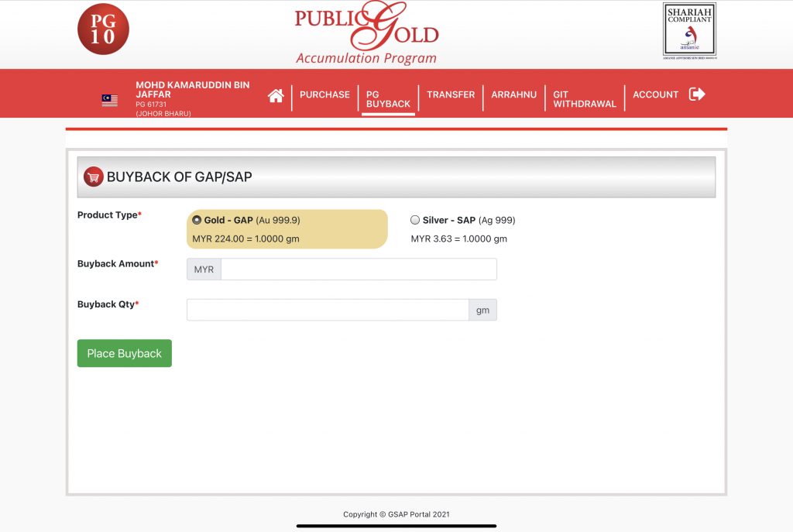Click the user name Mohd Kamaruddin Bin Jaffar
The height and width of the screenshot is (532, 793).
coord(192,89)
